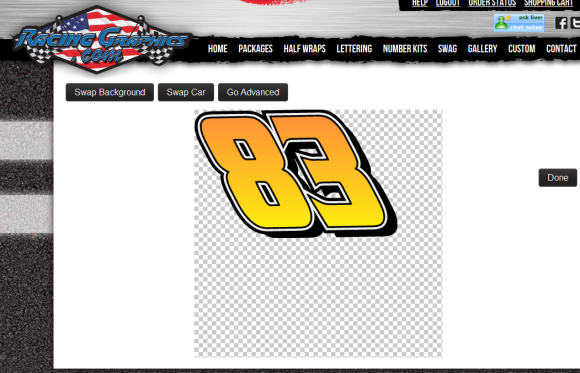580x373 pixels.
Task: Open the Lettering menu item
Action: (354, 48)
